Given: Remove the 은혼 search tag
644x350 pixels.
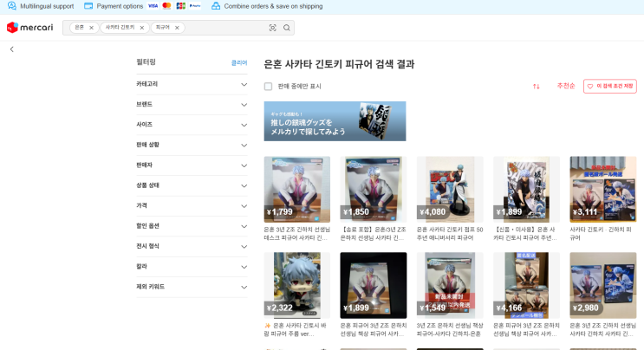Looking at the screenshot, I should (91, 28).
